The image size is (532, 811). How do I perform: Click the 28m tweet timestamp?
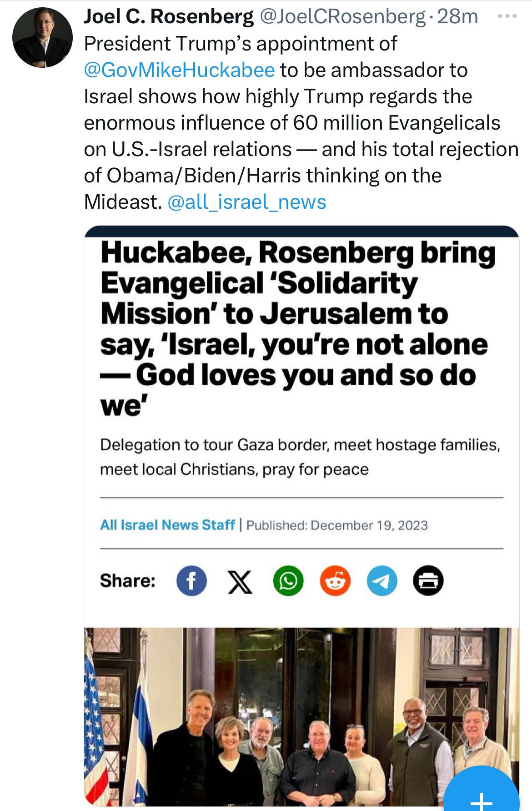pyautogui.click(x=457, y=17)
